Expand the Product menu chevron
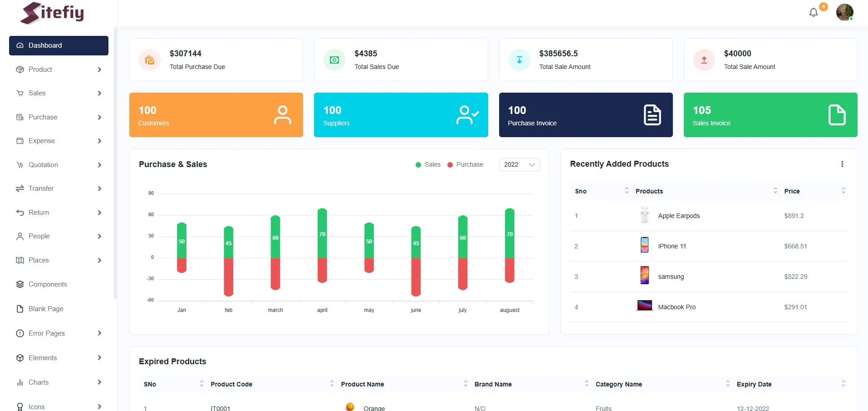Screen dimensions: 868x411 click(99, 69)
